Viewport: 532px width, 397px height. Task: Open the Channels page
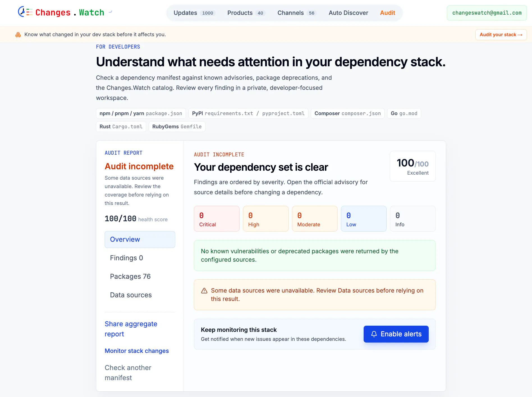pyautogui.click(x=297, y=13)
